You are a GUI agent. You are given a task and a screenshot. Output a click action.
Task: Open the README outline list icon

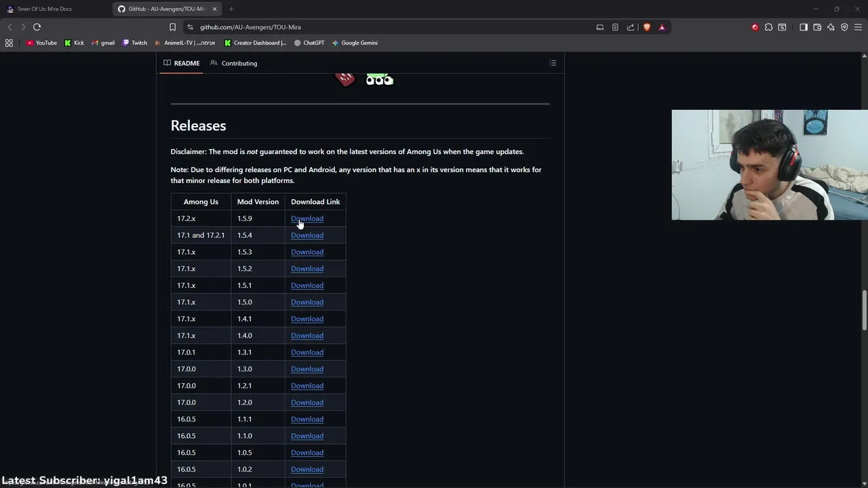[553, 63]
